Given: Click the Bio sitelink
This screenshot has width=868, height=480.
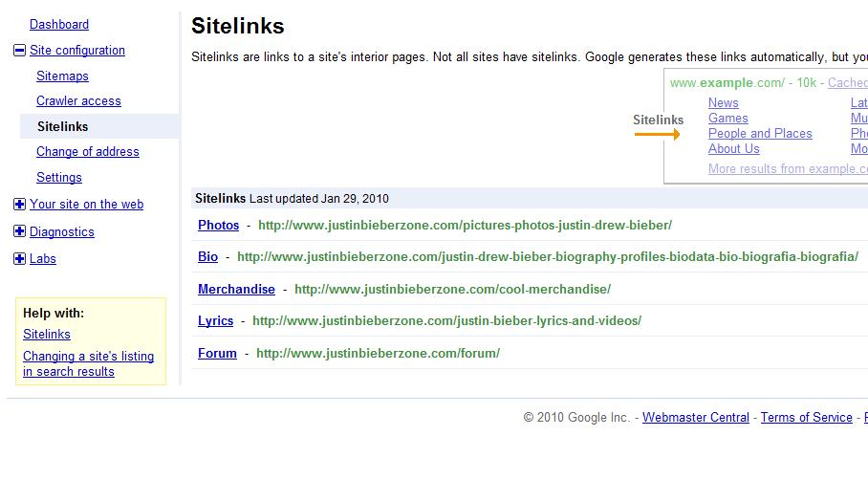Looking at the screenshot, I should (x=207, y=256).
